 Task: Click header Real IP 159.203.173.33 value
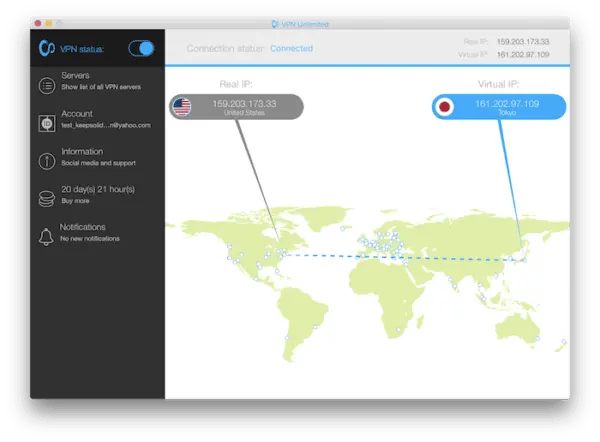[x=523, y=41]
